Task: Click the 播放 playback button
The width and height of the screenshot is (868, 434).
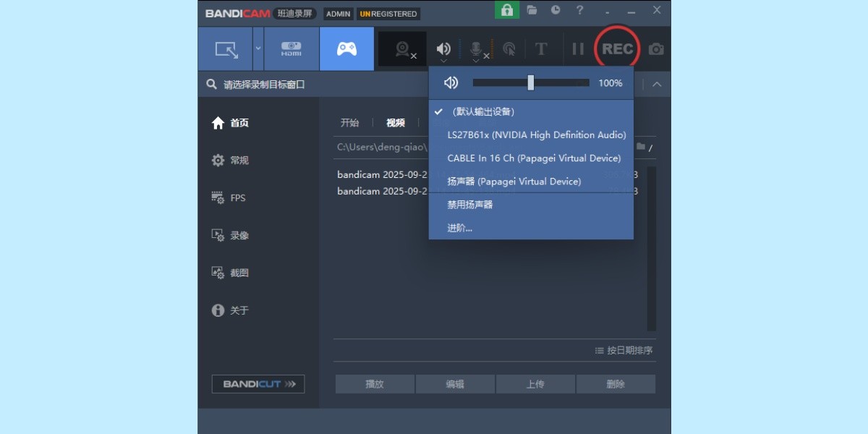Action: tap(374, 384)
